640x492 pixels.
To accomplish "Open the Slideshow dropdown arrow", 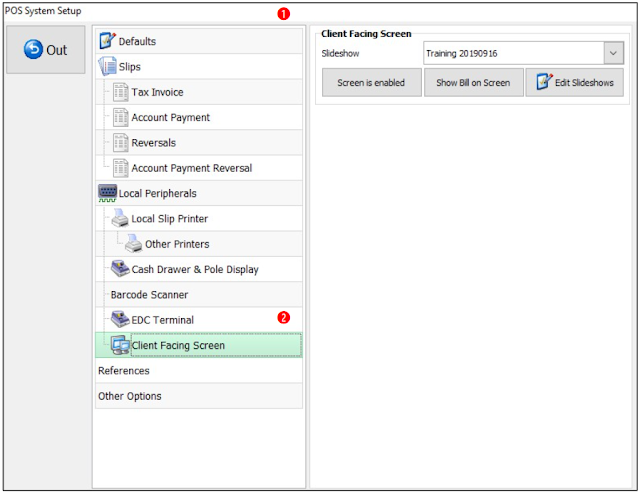I will click(613, 53).
